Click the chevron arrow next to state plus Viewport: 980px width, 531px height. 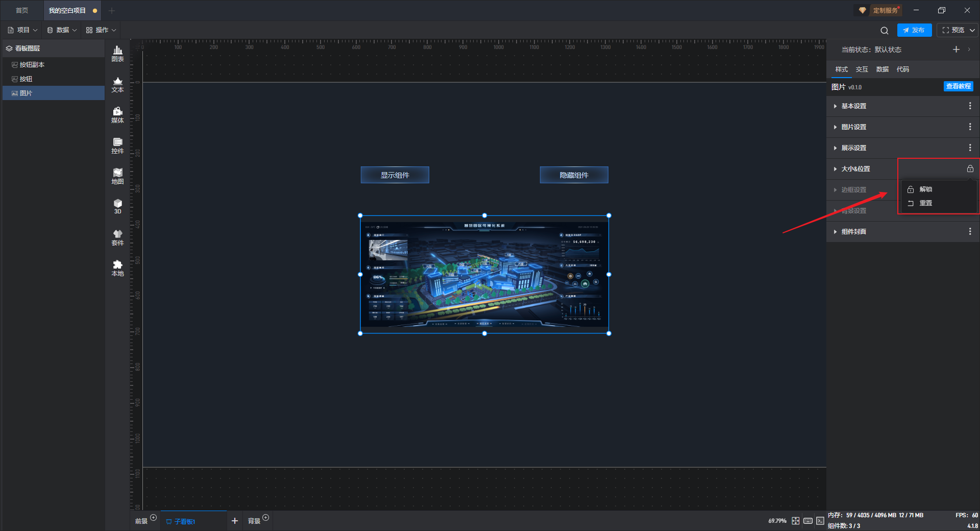[969, 50]
